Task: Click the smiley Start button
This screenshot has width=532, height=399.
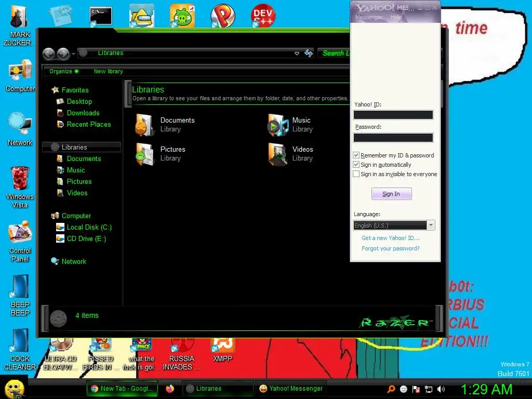Action: pos(14,389)
